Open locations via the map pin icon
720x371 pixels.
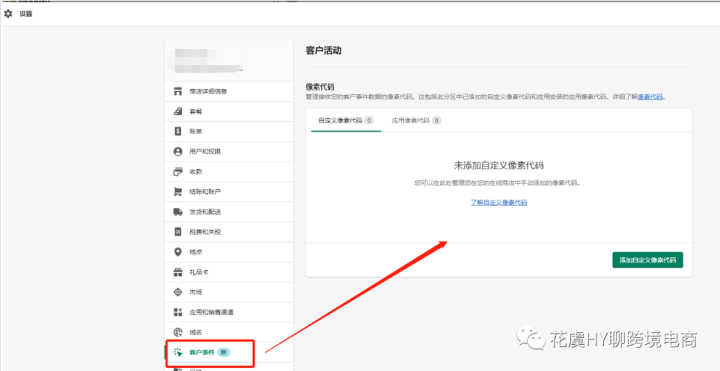pos(178,252)
